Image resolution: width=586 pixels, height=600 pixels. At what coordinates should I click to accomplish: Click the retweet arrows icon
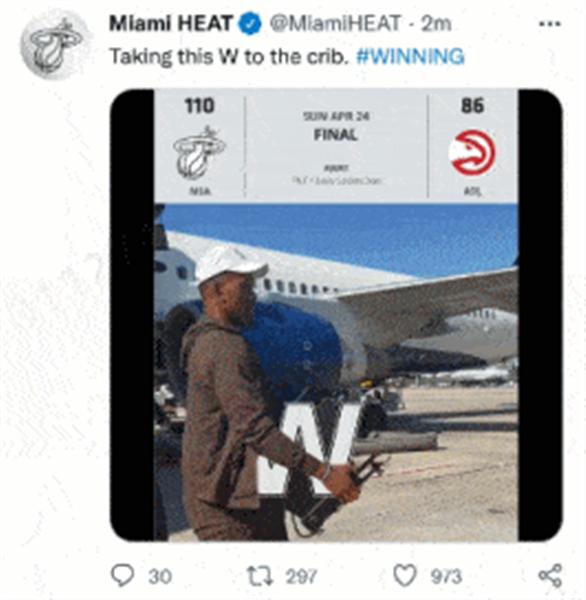point(260,576)
